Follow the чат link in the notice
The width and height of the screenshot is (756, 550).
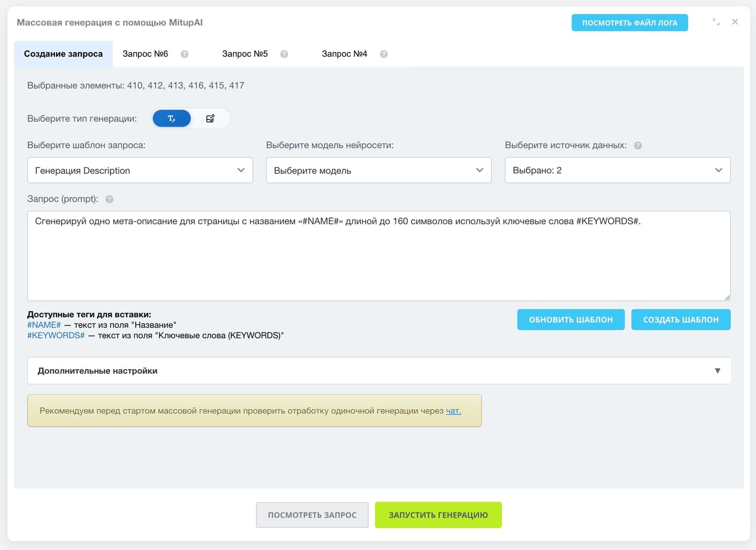pyautogui.click(x=453, y=411)
